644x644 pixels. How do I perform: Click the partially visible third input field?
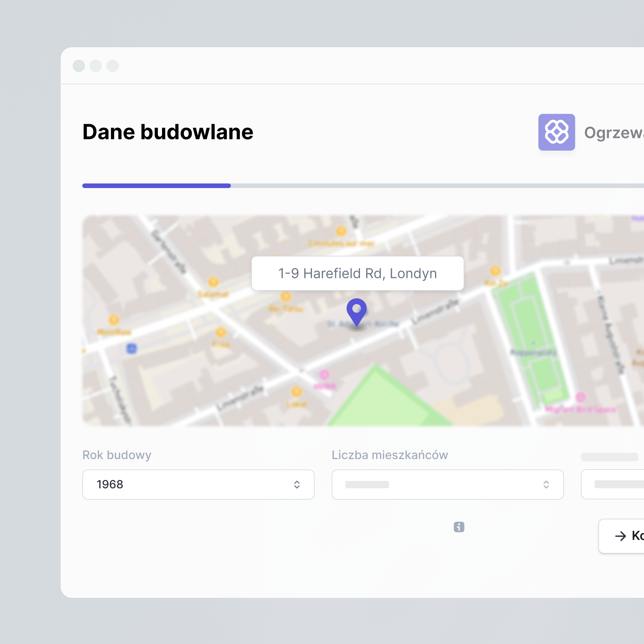click(613, 484)
